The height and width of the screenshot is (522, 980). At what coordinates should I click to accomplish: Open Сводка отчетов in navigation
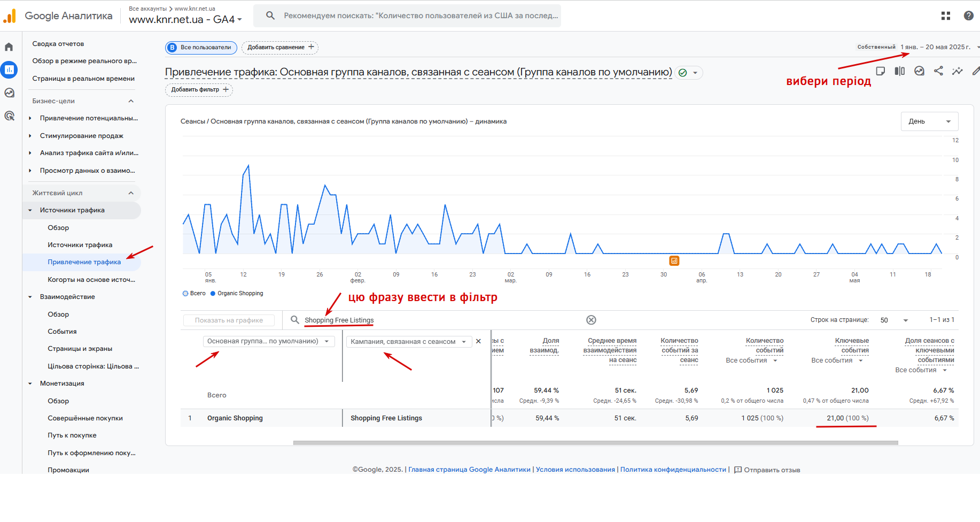[x=58, y=44]
